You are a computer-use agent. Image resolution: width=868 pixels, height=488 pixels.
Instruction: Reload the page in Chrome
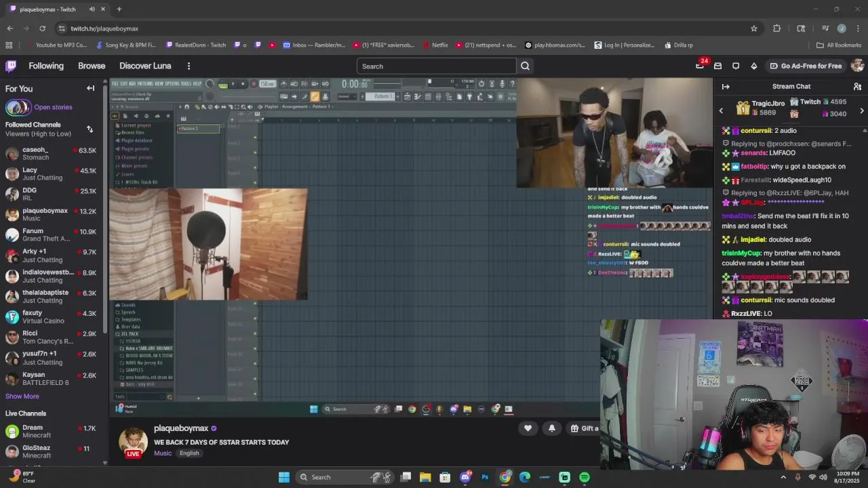[42, 28]
